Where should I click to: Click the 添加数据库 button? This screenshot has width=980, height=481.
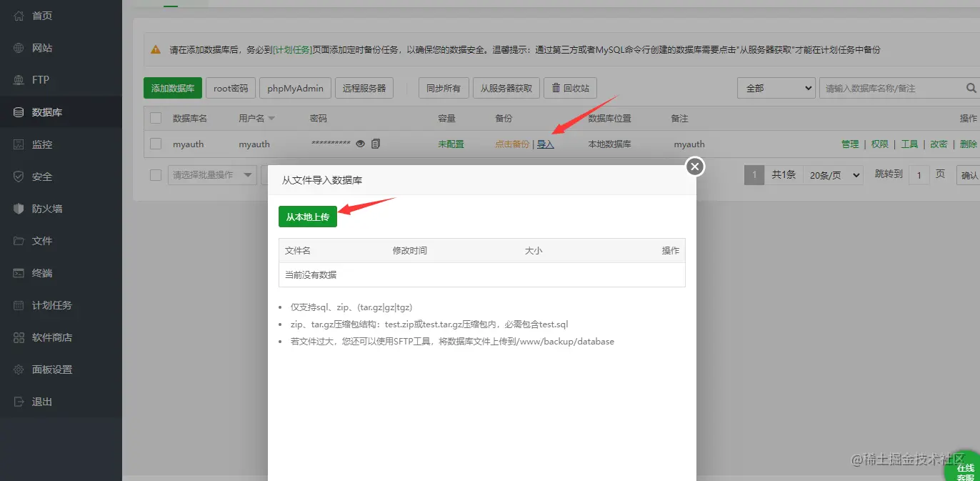[x=173, y=88]
